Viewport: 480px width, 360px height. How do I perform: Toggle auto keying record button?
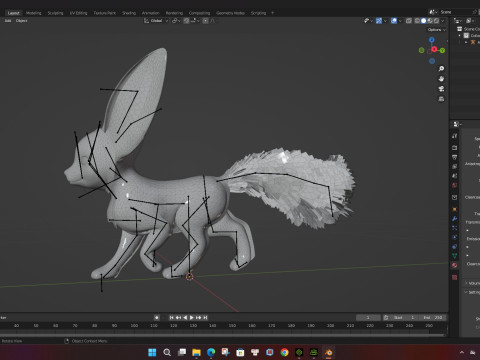click(x=157, y=318)
